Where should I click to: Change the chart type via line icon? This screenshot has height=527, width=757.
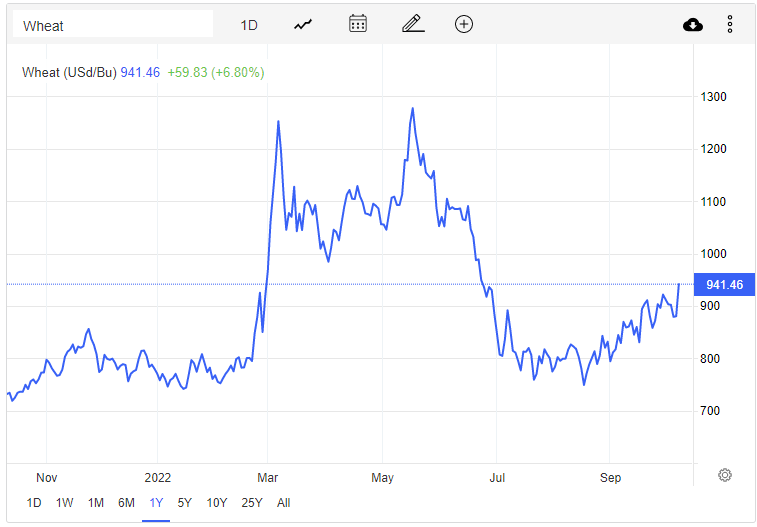(303, 24)
